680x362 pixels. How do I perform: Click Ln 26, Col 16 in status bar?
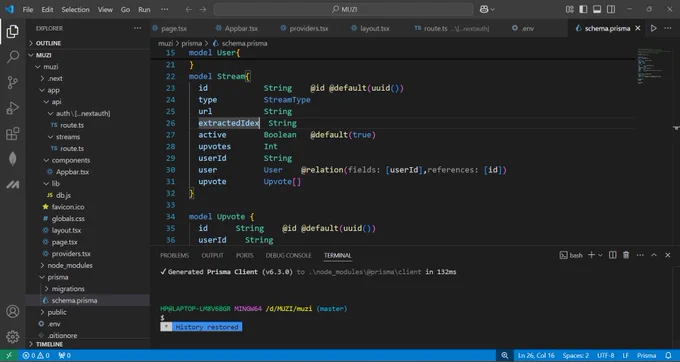coord(536,355)
